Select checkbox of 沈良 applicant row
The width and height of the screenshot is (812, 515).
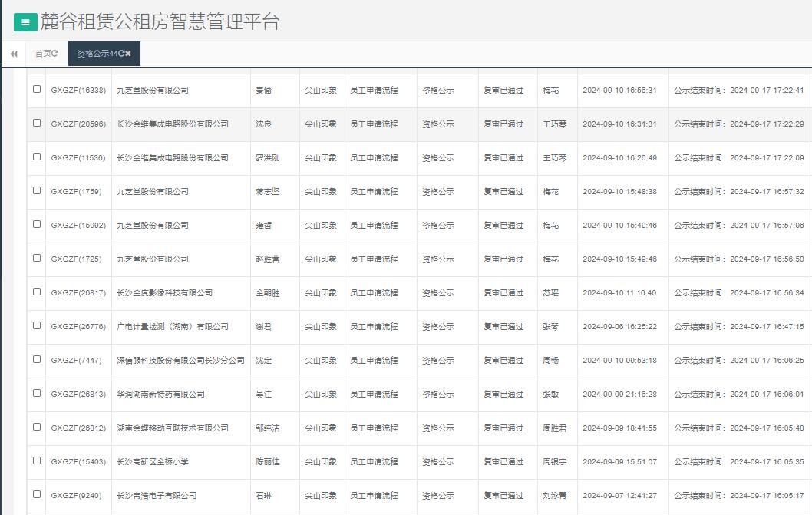click(x=36, y=124)
